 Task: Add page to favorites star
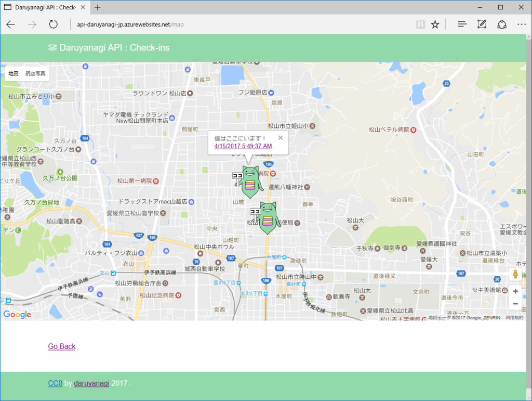(x=435, y=24)
